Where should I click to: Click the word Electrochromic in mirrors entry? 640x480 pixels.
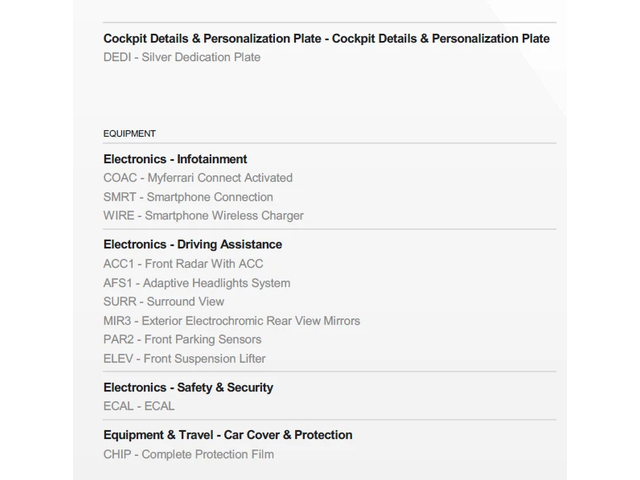[x=222, y=321]
